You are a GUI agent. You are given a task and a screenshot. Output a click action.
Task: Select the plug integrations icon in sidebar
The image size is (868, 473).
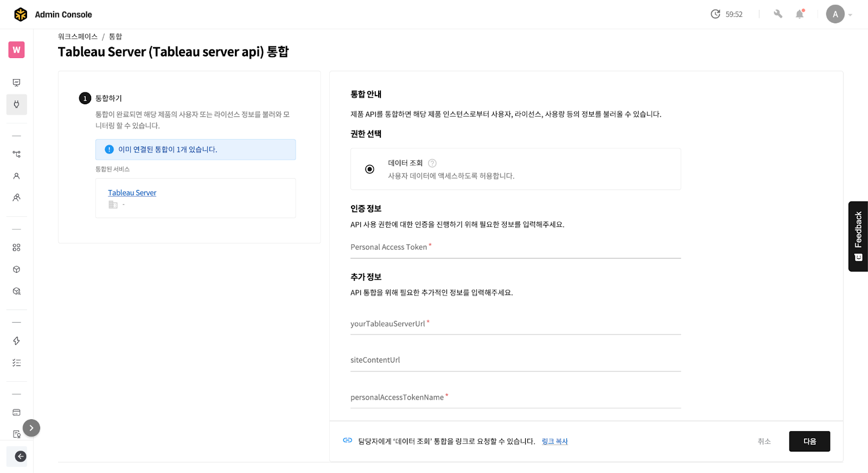(16, 104)
